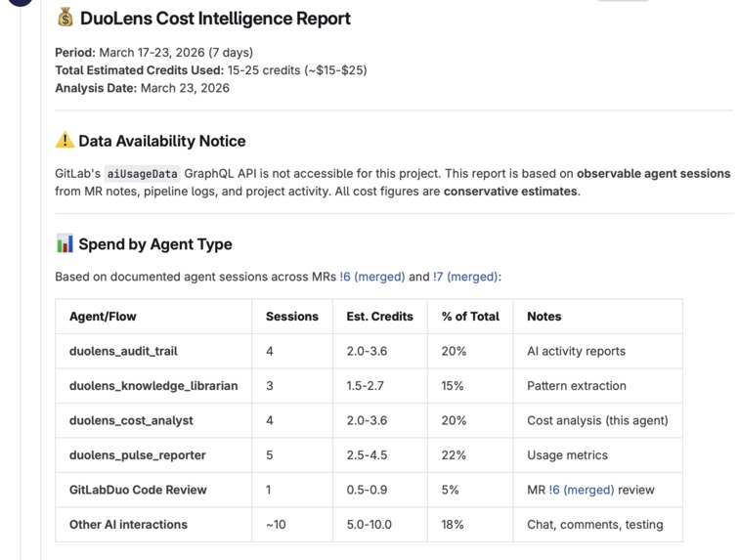739x560 pixels.
Task: Click the Sessions column header
Action: coord(292,317)
